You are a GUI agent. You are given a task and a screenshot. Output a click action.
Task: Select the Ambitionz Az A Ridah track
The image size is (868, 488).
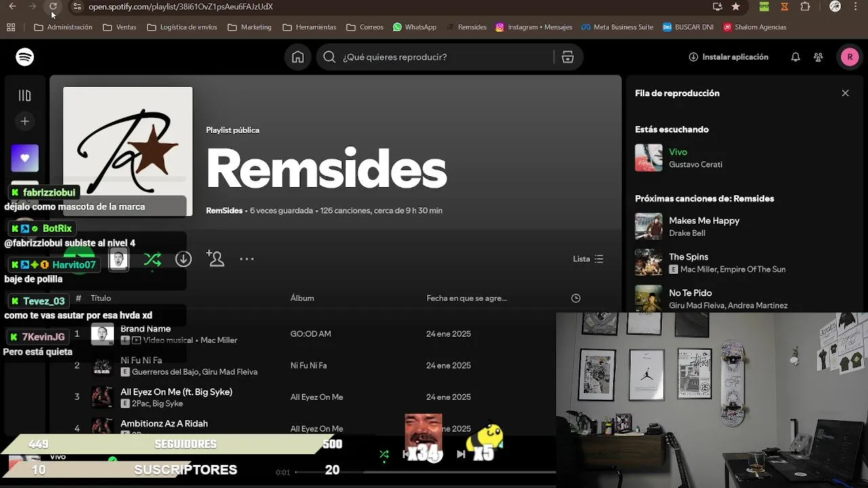pos(164,424)
